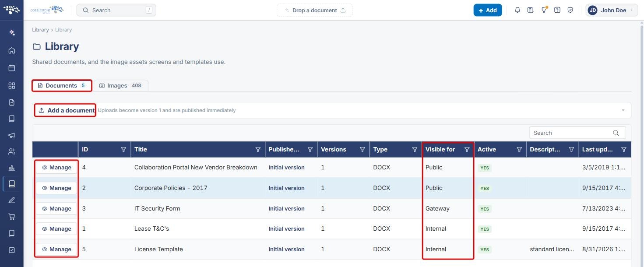Click the magnifier icon in the table search box
644x267 pixels.
(616, 133)
